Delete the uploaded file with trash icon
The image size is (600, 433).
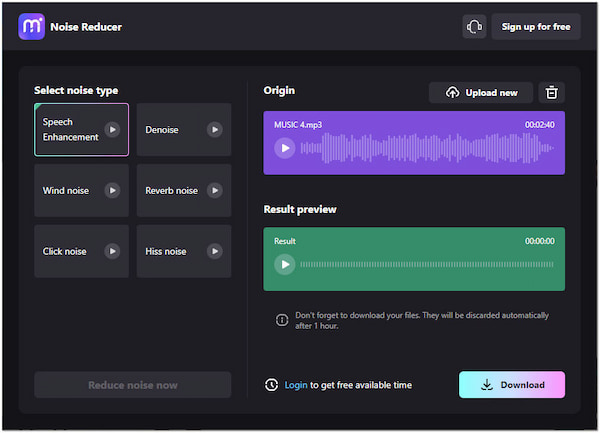click(x=551, y=93)
